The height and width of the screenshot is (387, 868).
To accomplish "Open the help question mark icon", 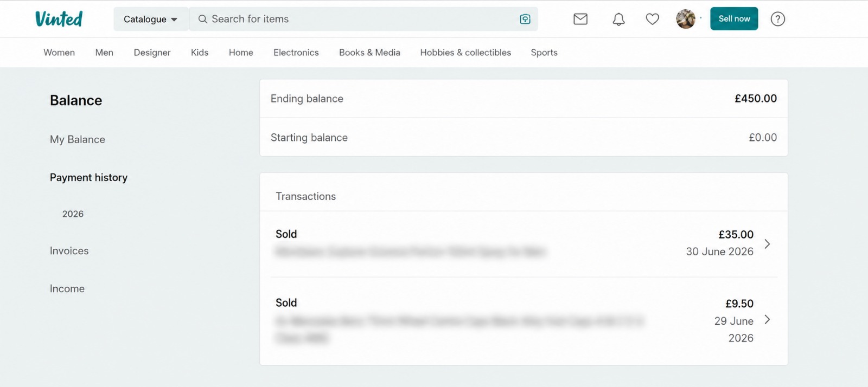I will click(x=778, y=19).
